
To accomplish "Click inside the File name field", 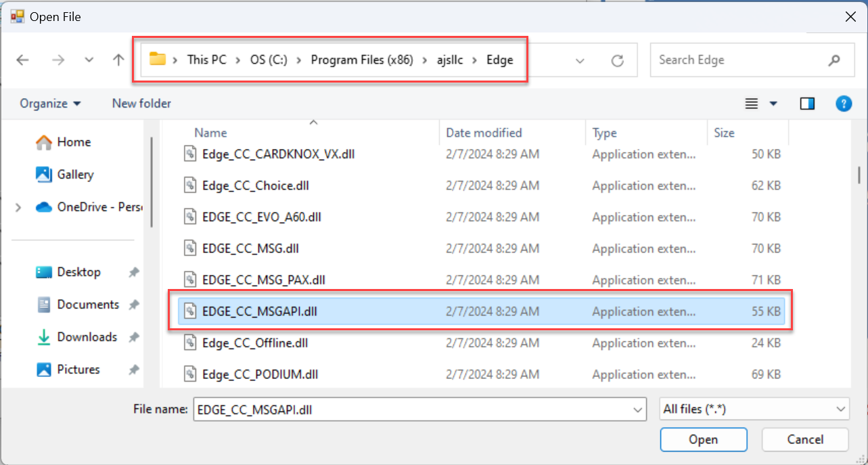I will click(x=413, y=409).
